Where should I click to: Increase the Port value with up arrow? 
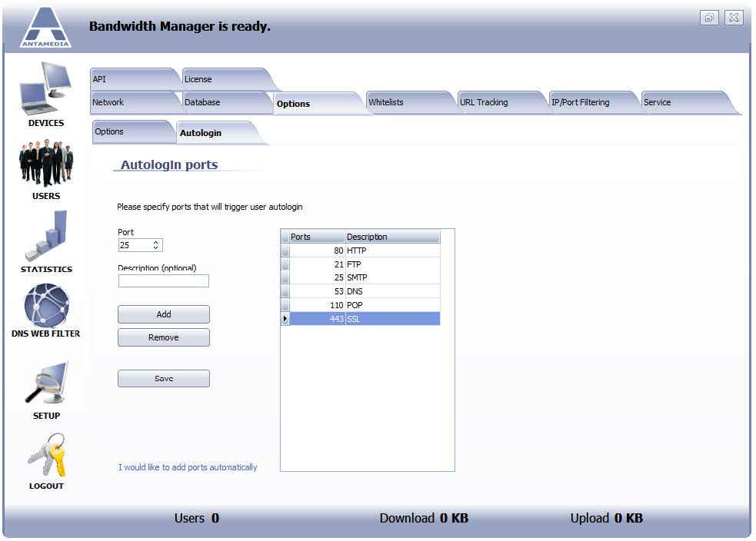(x=155, y=242)
